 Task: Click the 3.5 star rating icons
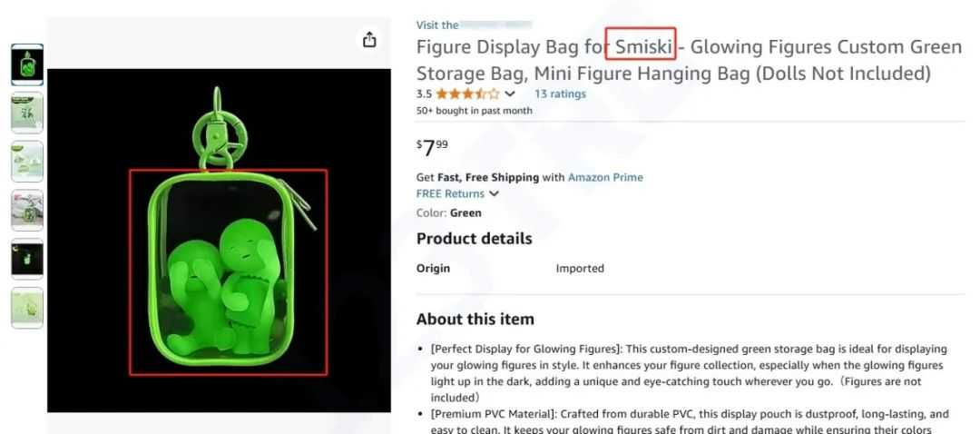click(467, 94)
